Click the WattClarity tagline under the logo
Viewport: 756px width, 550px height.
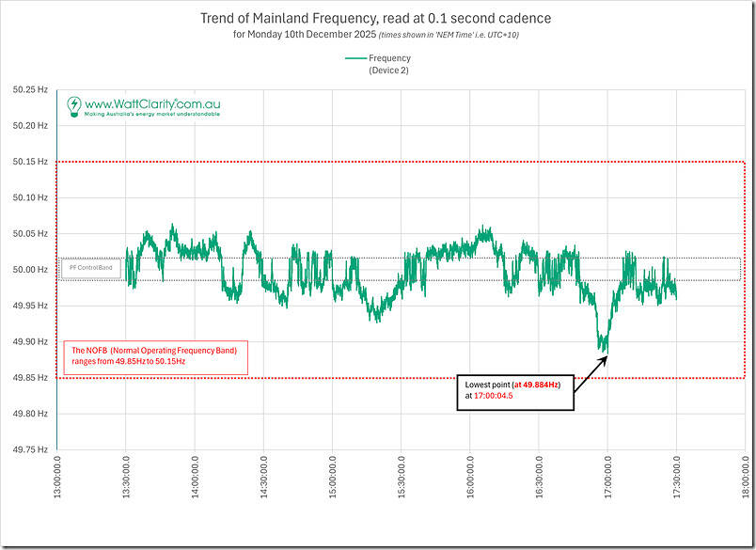[x=152, y=114]
